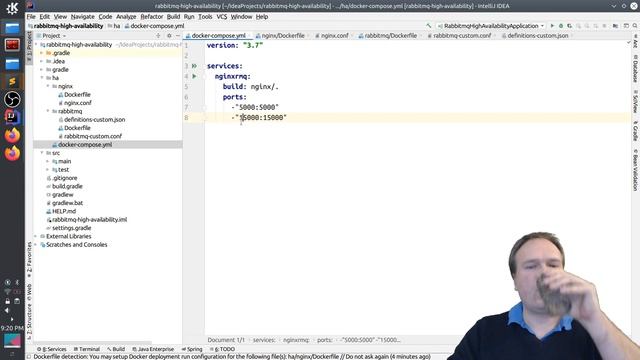This screenshot has width=640, height=360.
Task: Open Search Everywhere magnifier icon
Action: pos(635,26)
